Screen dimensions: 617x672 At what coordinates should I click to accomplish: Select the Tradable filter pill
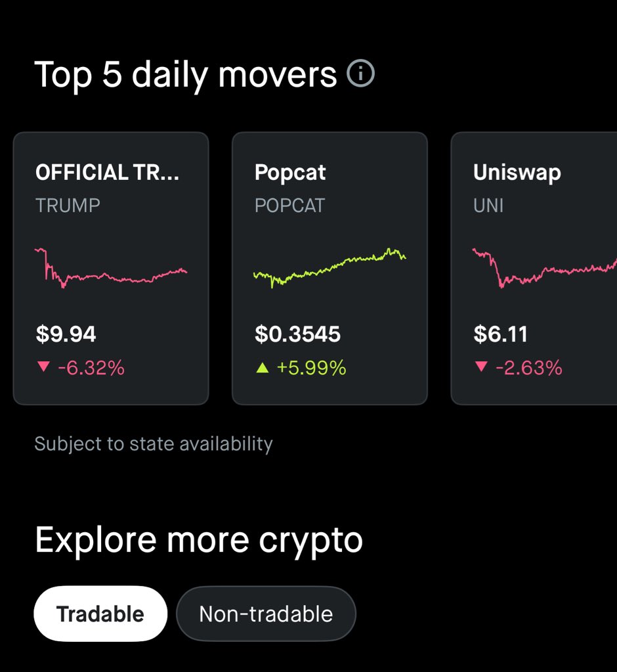tap(100, 614)
